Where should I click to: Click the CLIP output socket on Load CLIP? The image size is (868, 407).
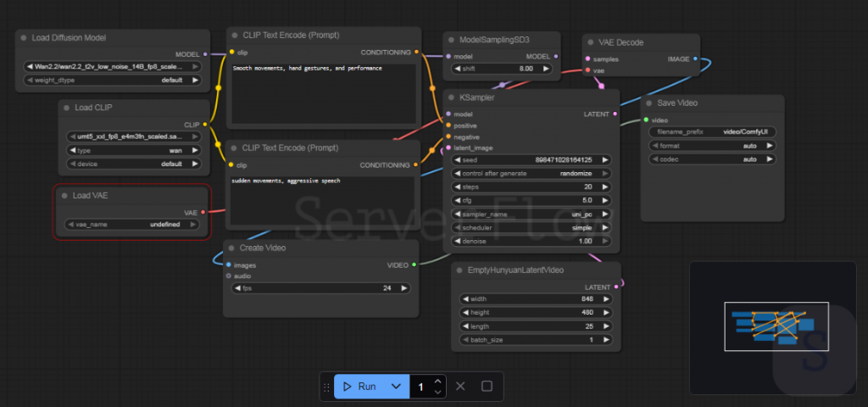click(205, 125)
